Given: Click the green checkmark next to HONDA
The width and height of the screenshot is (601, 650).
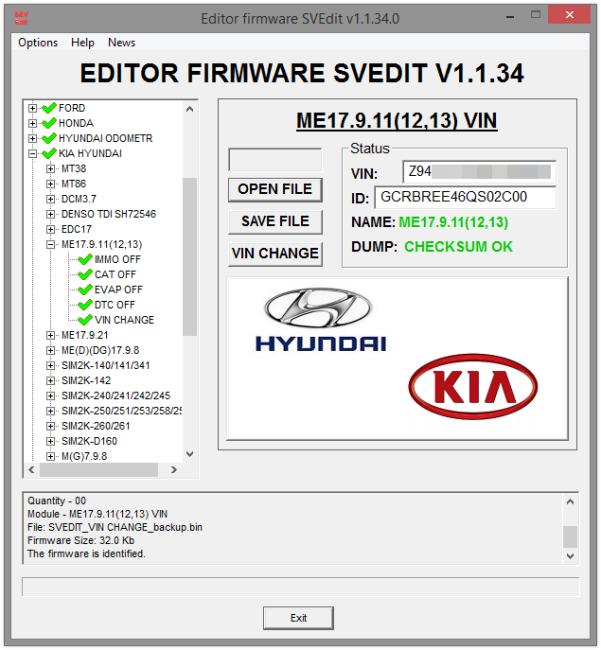Looking at the screenshot, I should (49, 123).
